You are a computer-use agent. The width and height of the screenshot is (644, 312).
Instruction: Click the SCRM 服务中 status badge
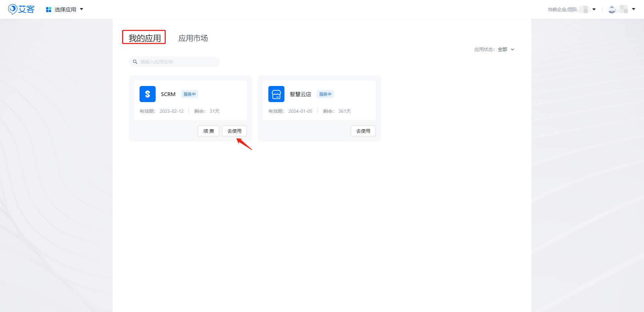click(190, 94)
